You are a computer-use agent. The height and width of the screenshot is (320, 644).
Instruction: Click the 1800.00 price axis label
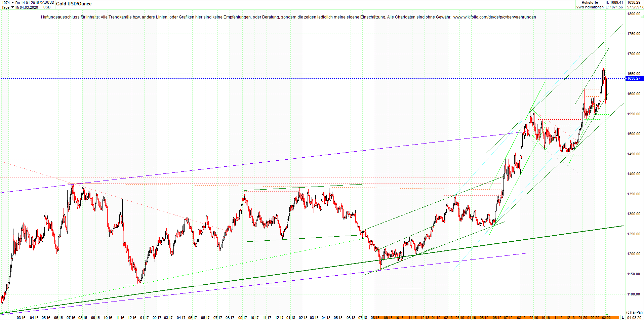pyautogui.click(x=634, y=14)
